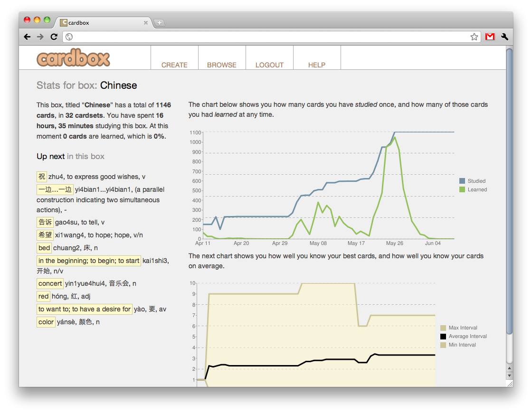Reload the page with the refresh icon
532x413 pixels.
(x=54, y=37)
